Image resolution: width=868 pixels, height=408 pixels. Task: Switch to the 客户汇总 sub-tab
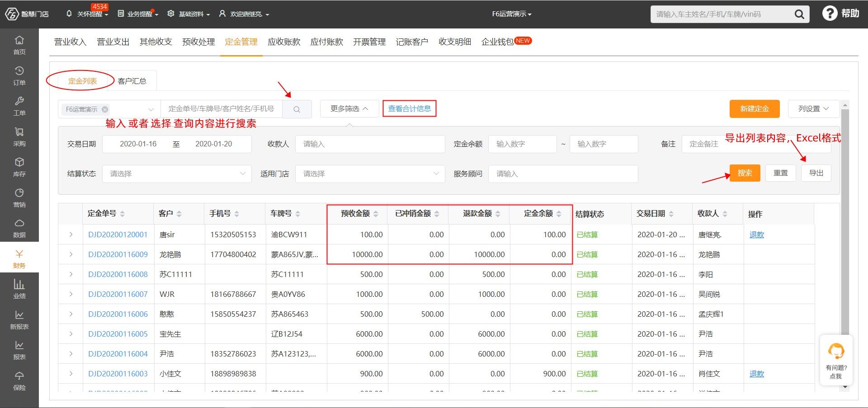(x=132, y=81)
